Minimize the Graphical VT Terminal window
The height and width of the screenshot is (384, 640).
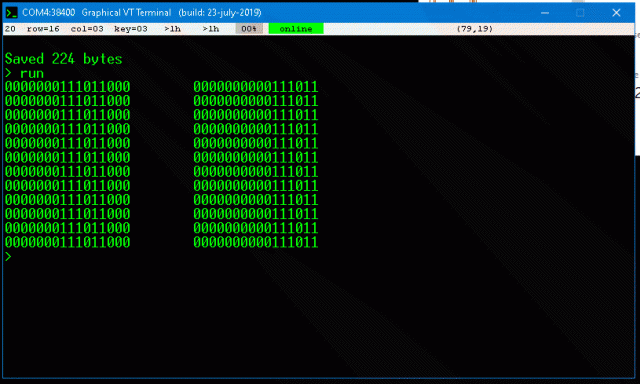pyautogui.click(x=545, y=13)
